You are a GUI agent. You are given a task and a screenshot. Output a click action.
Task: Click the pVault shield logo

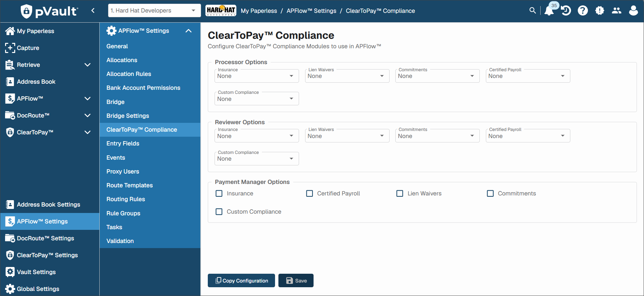(x=26, y=11)
